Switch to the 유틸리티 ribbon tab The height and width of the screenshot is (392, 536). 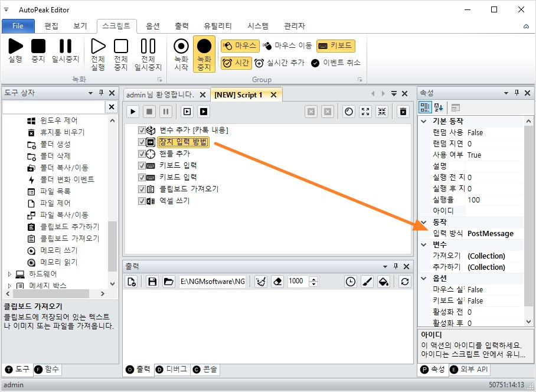pos(218,26)
